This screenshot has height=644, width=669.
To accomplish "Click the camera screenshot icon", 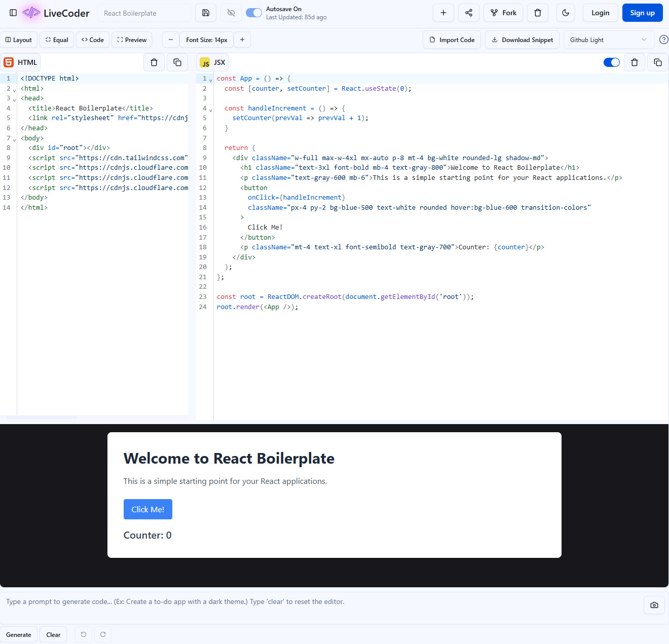I will tap(654, 605).
